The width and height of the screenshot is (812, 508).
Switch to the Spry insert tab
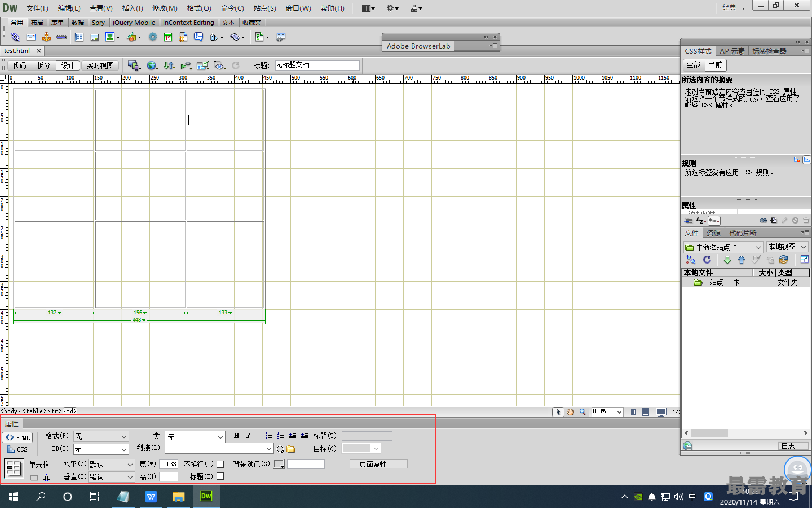click(x=98, y=23)
